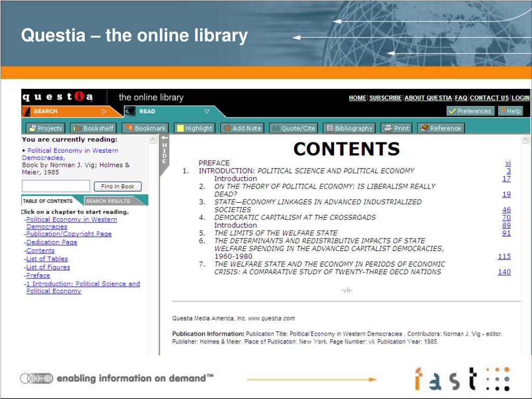Open the ABOUT QUESTIA link
The image size is (532, 399).
[428, 98]
